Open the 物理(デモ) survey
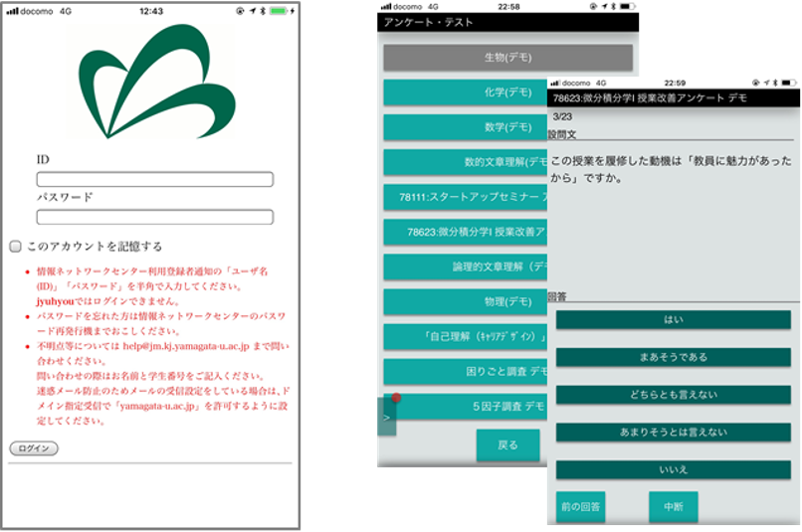The height and width of the screenshot is (532, 802). pyautogui.click(x=466, y=301)
